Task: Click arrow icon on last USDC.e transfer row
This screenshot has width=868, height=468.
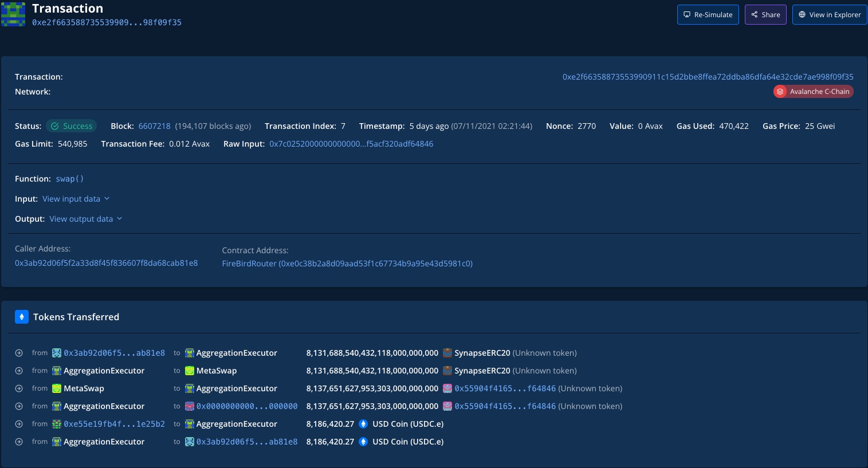Action: coord(19,442)
